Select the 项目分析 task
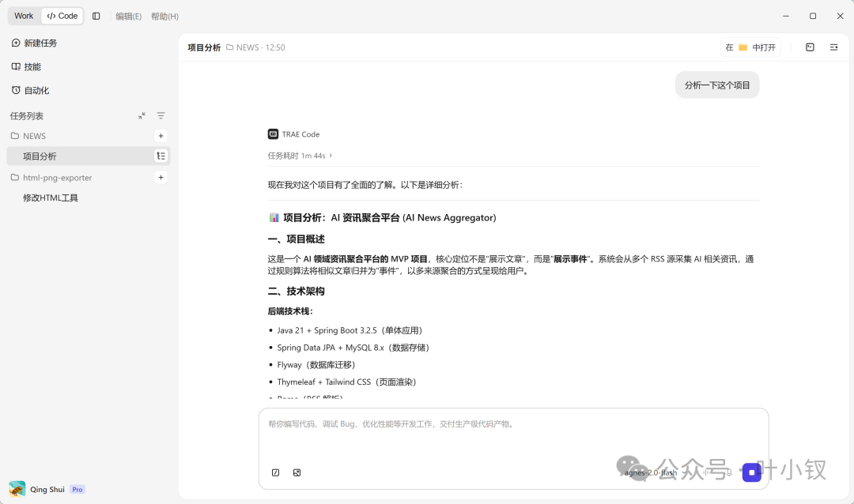The height and width of the screenshot is (504, 854). (x=89, y=156)
